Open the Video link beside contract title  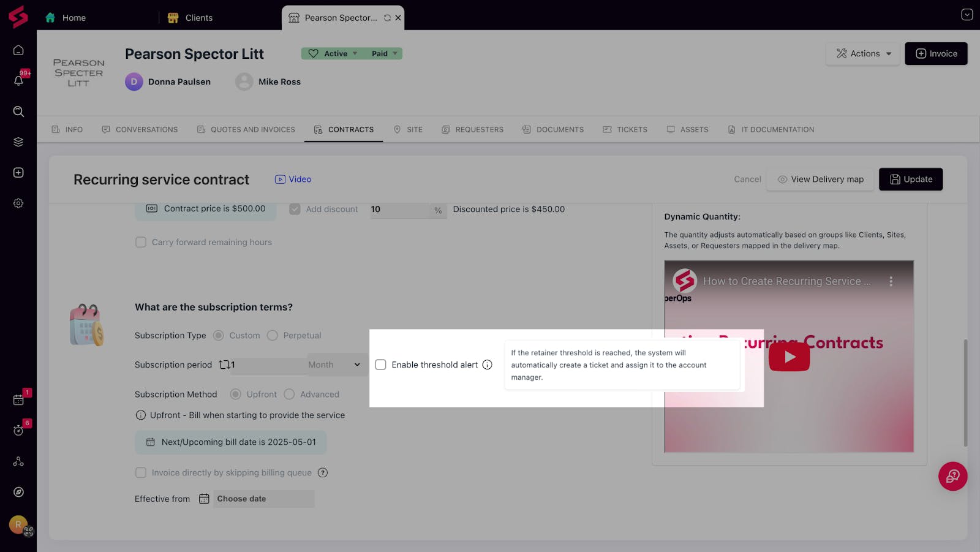coord(293,179)
